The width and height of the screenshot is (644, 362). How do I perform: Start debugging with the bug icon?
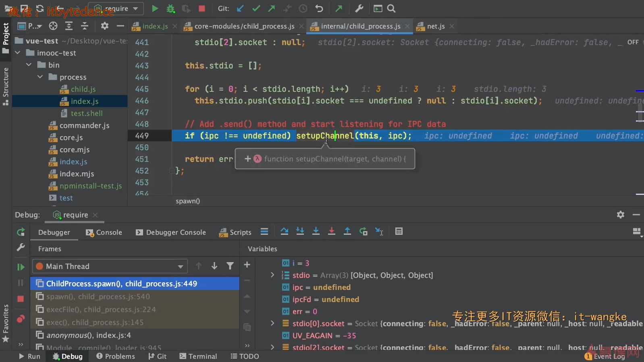pyautogui.click(x=170, y=8)
